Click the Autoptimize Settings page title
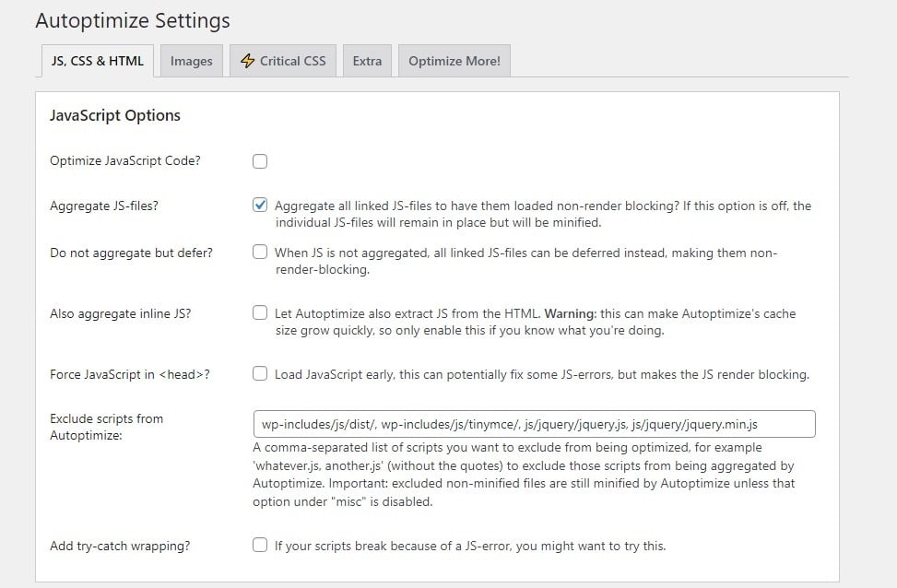The image size is (897, 588). tap(132, 20)
